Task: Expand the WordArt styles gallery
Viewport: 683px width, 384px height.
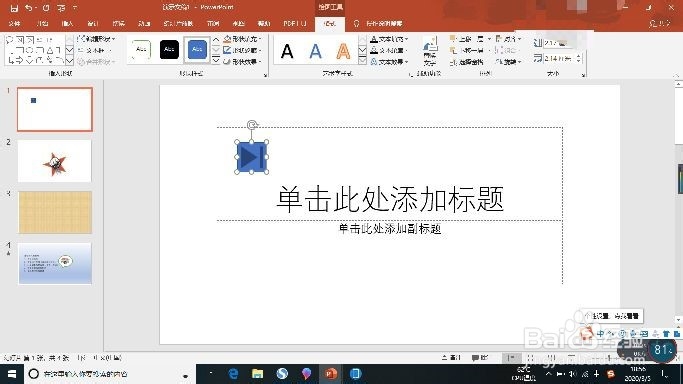Action: click(362, 61)
